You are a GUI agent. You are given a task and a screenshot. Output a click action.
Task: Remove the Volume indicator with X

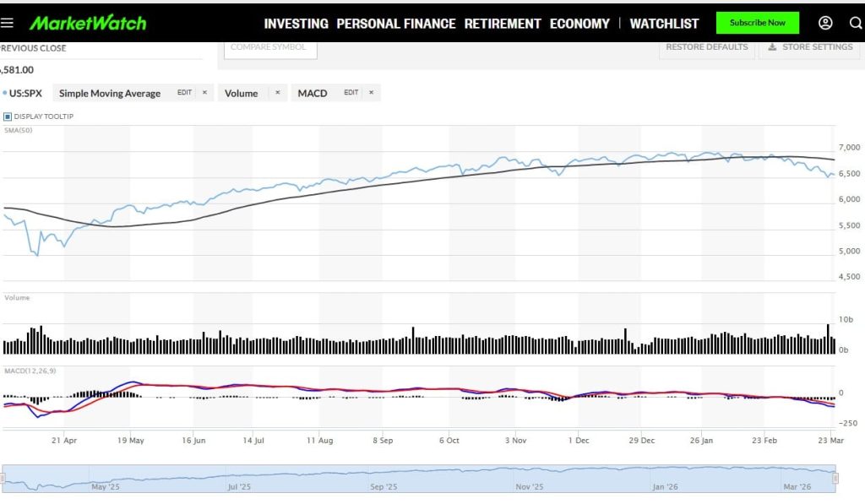coord(277,93)
